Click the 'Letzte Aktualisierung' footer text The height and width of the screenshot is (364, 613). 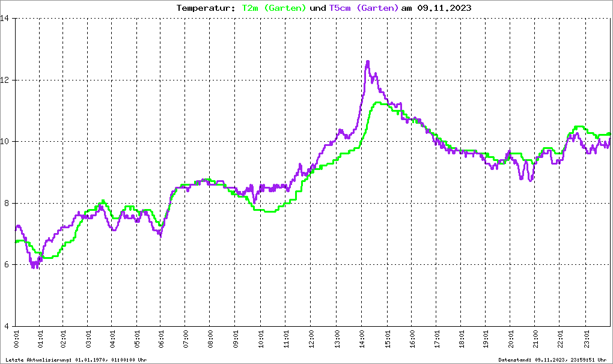coord(76,360)
